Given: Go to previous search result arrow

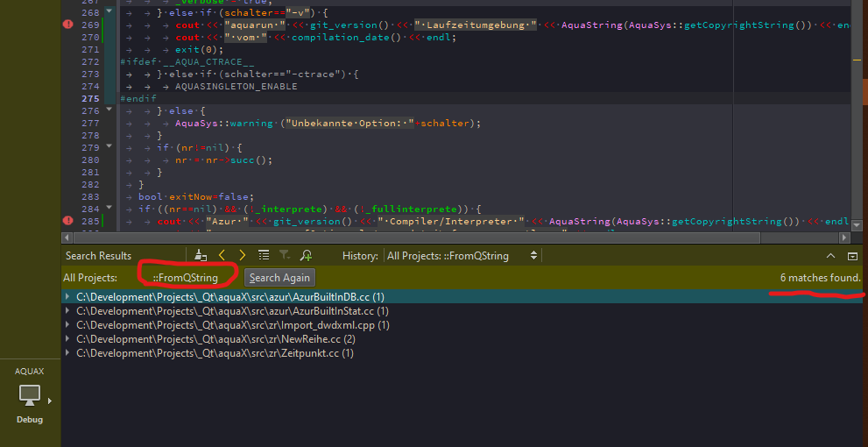Looking at the screenshot, I should (222, 255).
